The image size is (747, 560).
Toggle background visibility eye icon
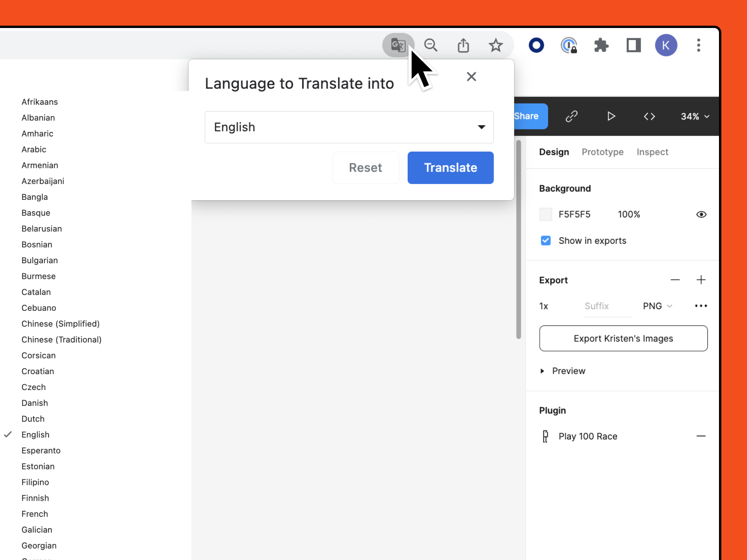701,214
